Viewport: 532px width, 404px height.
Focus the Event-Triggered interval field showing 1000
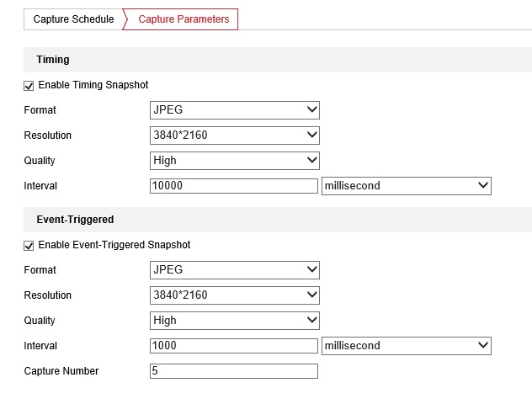coord(234,346)
